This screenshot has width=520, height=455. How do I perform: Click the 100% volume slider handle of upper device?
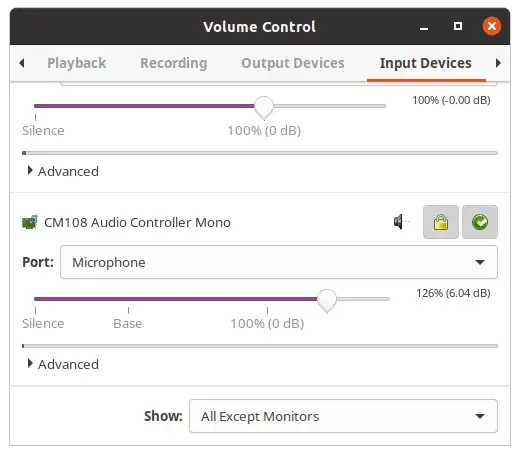[264, 107]
